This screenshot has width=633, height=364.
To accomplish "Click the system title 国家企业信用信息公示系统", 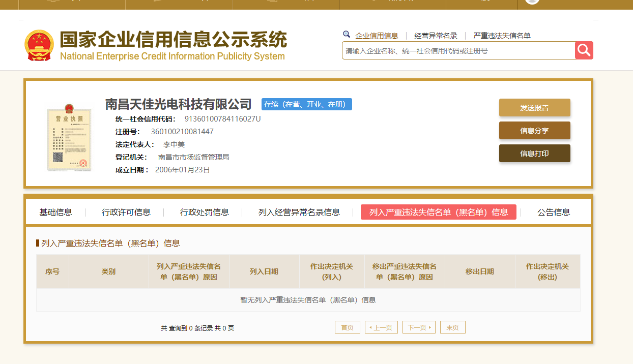I will tap(174, 40).
